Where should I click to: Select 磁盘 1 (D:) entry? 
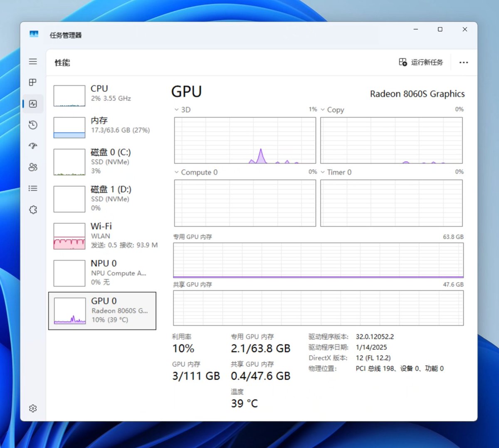tap(102, 199)
